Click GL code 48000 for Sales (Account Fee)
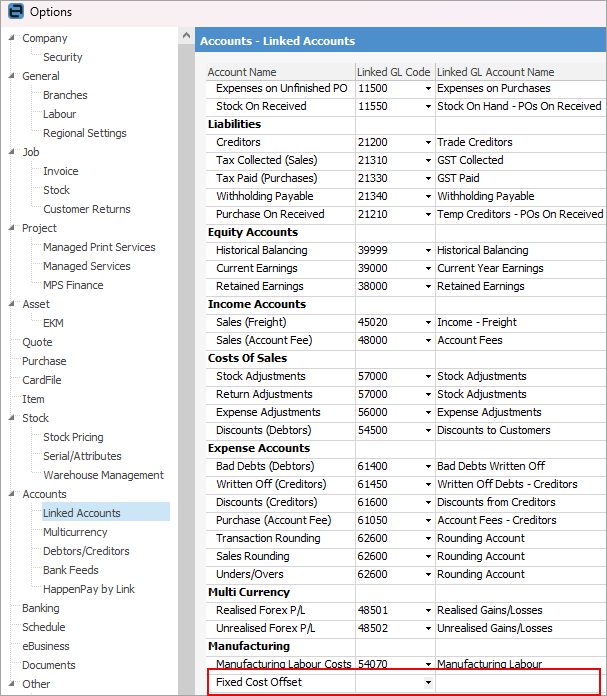 pyautogui.click(x=373, y=340)
